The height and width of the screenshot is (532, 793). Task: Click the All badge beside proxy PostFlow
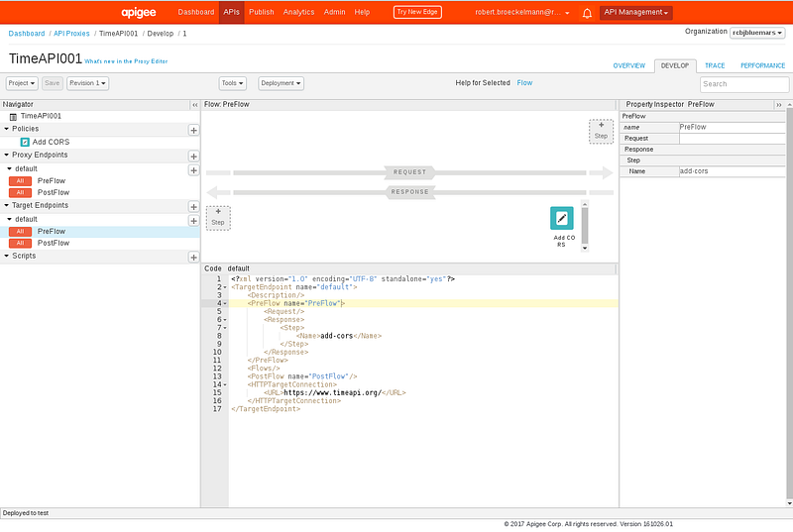click(20, 192)
